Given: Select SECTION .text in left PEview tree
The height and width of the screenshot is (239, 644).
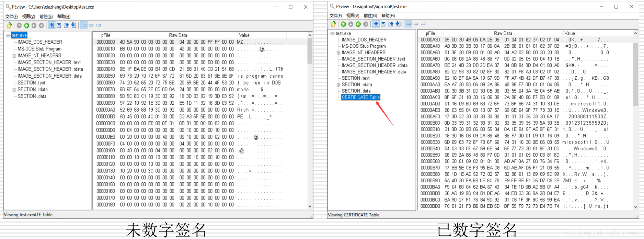Looking at the screenshot, I should click(x=32, y=83).
